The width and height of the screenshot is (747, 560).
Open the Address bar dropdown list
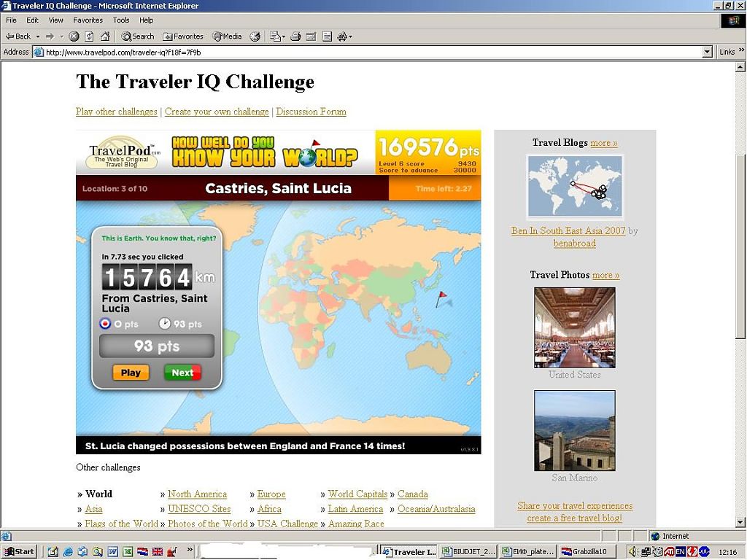[x=708, y=52]
